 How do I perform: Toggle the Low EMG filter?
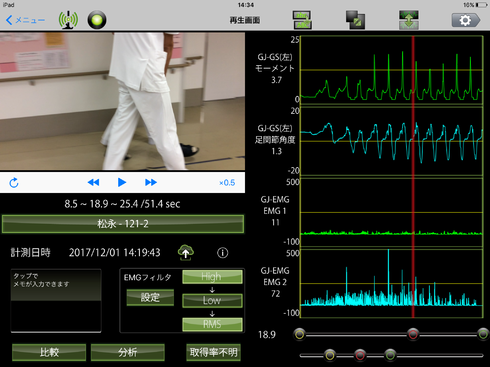pyautogui.click(x=212, y=300)
